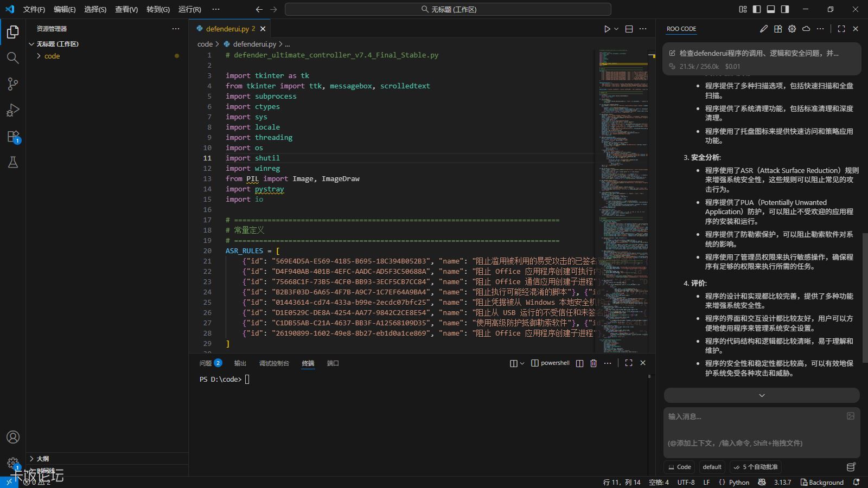868x488 pixels.
Task: Run the Python file with play button
Action: coord(607,29)
